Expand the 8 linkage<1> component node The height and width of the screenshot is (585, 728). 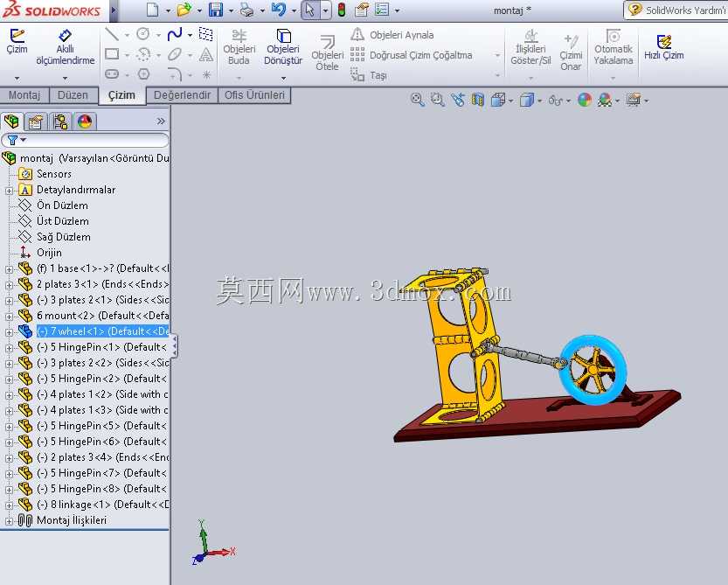tap(9, 505)
